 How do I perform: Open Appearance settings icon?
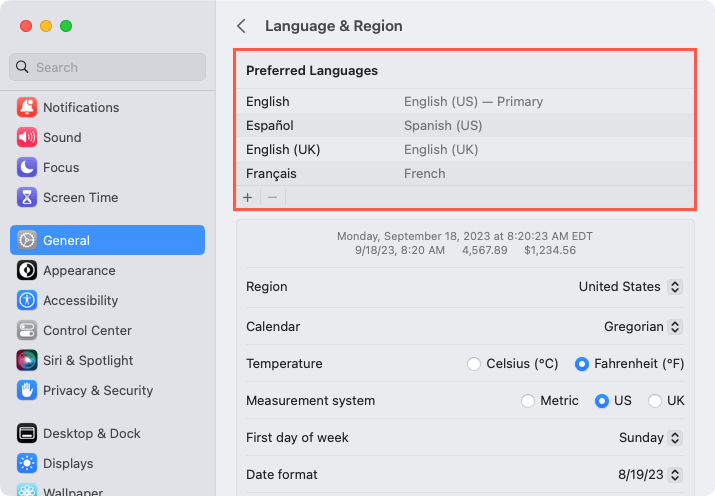point(27,270)
